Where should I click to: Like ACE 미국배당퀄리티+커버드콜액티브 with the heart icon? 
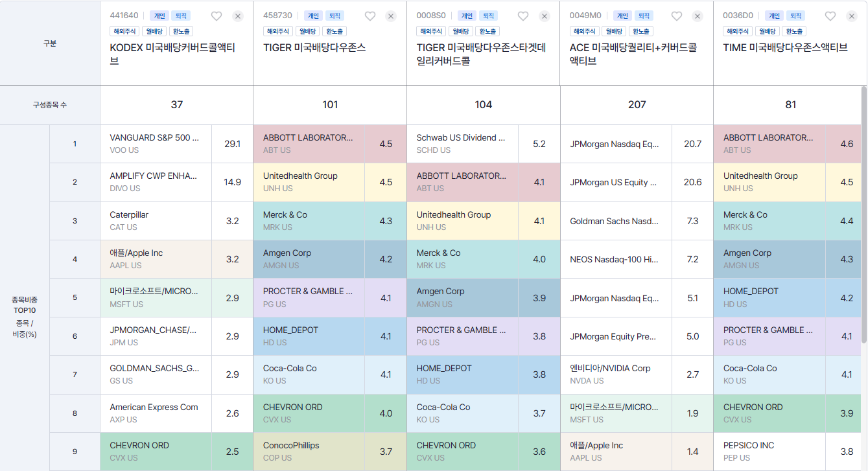[x=677, y=16]
